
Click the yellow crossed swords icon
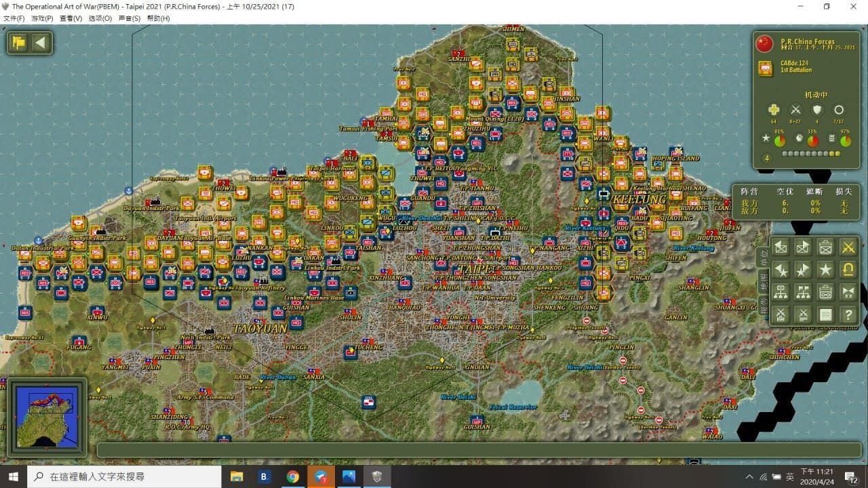(847, 247)
